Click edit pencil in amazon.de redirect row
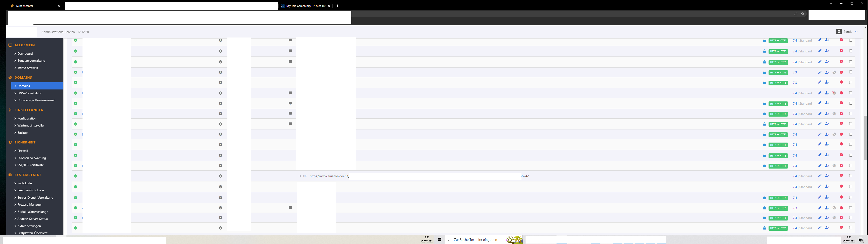Screen dimensions: 868x244 (x=820, y=176)
